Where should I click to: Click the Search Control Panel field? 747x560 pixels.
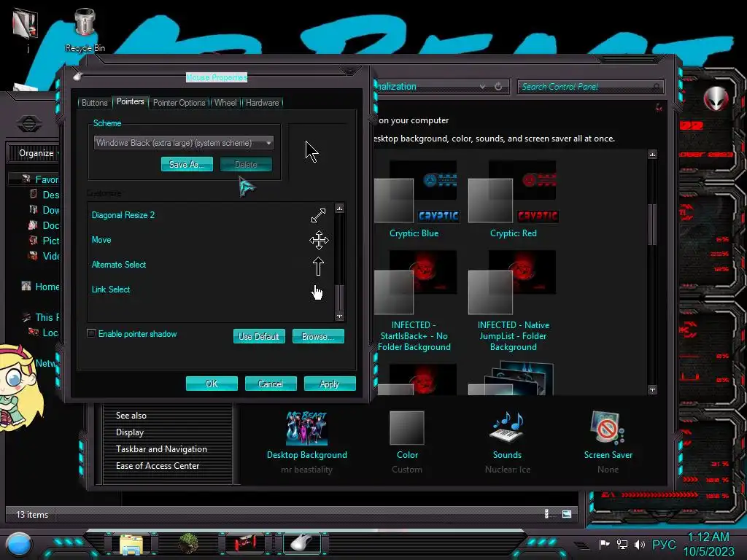point(589,87)
